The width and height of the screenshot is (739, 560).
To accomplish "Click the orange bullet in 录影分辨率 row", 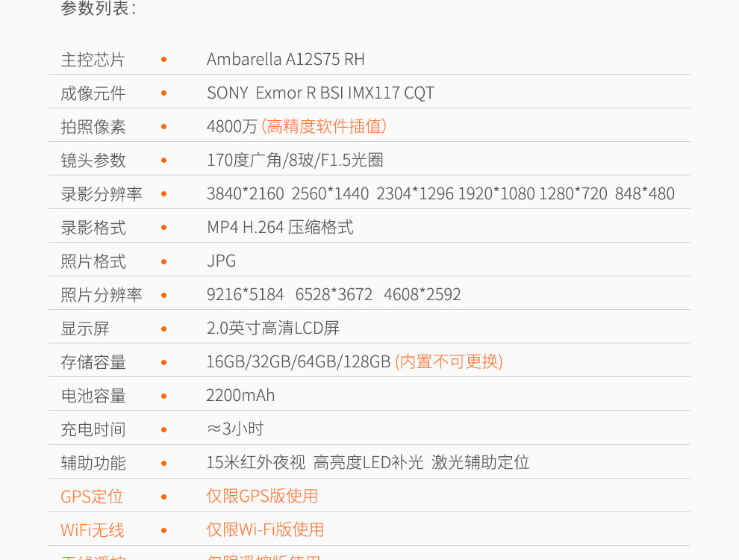I will (x=163, y=193).
